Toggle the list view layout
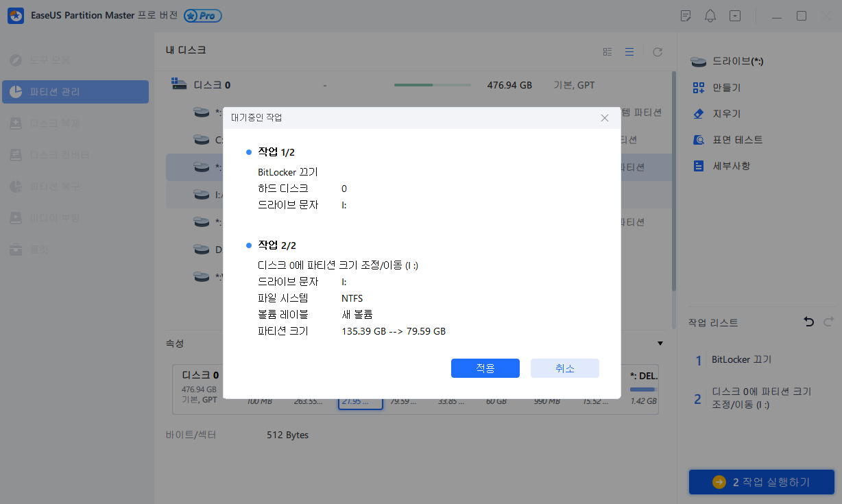Viewport: 842px width, 504px height. click(x=629, y=51)
